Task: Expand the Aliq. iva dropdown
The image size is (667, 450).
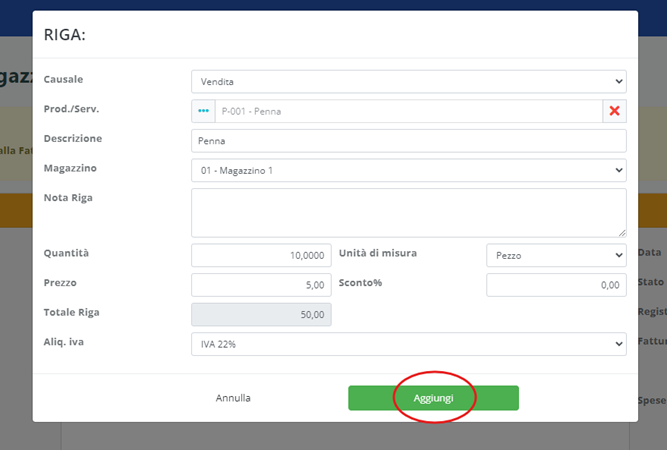Action: (x=408, y=344)
